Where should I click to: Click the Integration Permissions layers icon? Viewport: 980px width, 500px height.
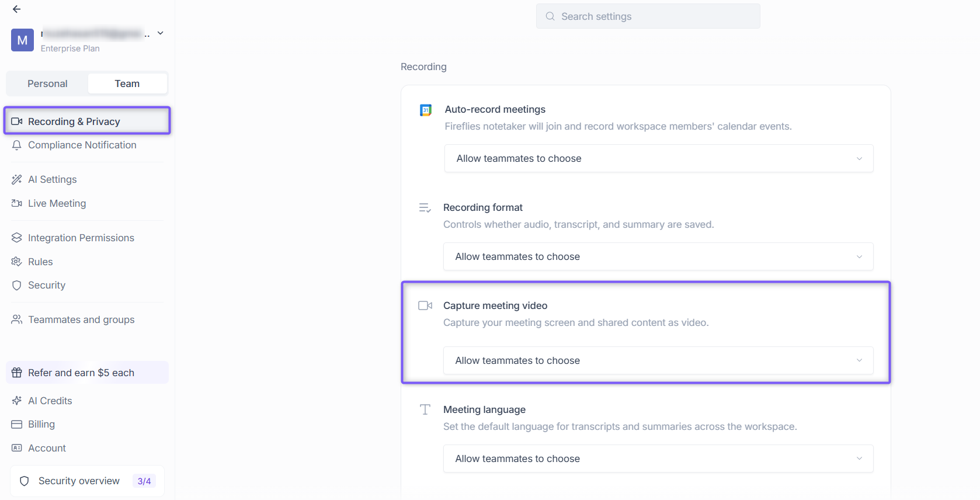tap(17, 238)
